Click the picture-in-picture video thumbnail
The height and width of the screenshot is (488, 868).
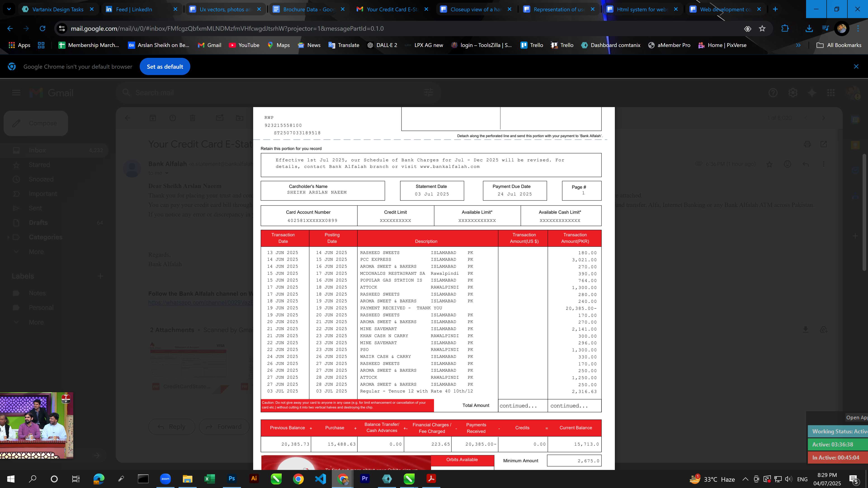[36, 425]
